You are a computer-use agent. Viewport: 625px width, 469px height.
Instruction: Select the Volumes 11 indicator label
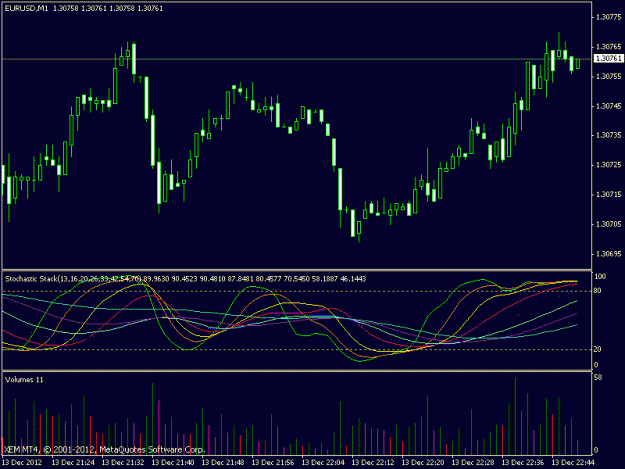[x=24, y=380]
